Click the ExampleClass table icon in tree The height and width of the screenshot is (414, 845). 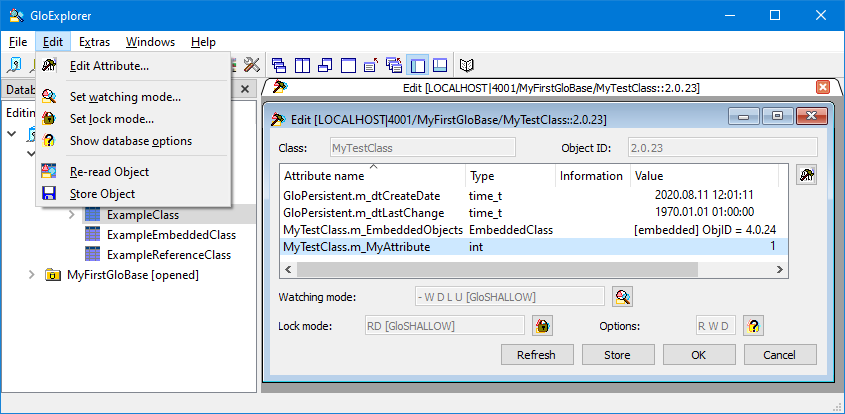point(93,215)
